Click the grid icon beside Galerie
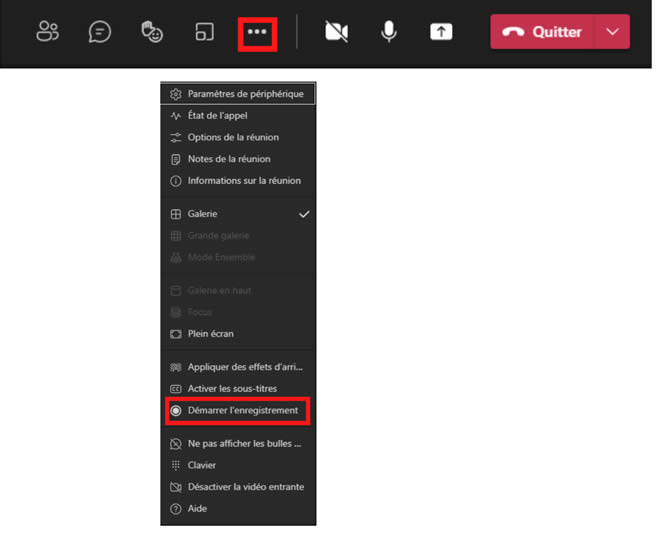Viewport: 659px width, 548px height. [176, 214]
